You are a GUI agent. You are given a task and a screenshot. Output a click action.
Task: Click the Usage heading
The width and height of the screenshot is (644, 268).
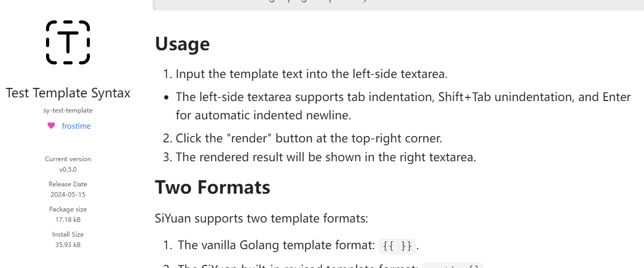(x=182, y=44)
